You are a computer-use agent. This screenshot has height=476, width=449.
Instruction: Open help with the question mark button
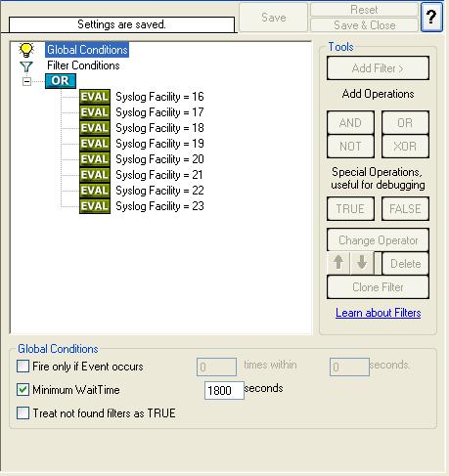(431, 17)
